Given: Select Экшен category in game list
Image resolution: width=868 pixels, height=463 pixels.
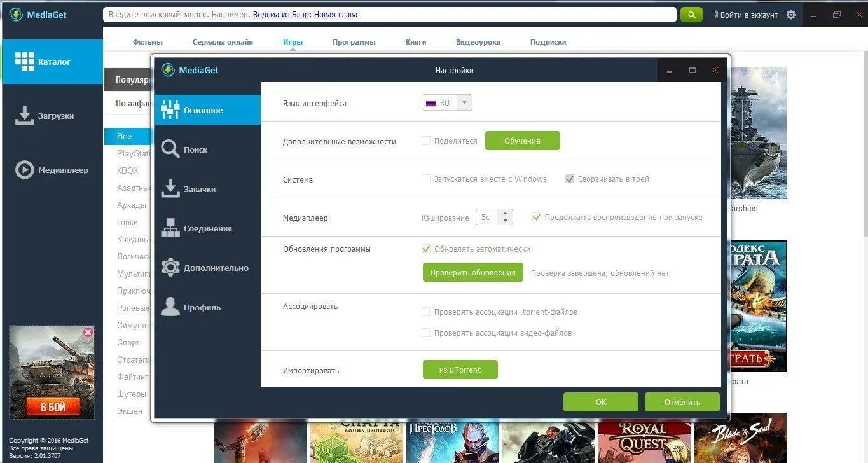Looking at the screenshot, I should point(130,411).
